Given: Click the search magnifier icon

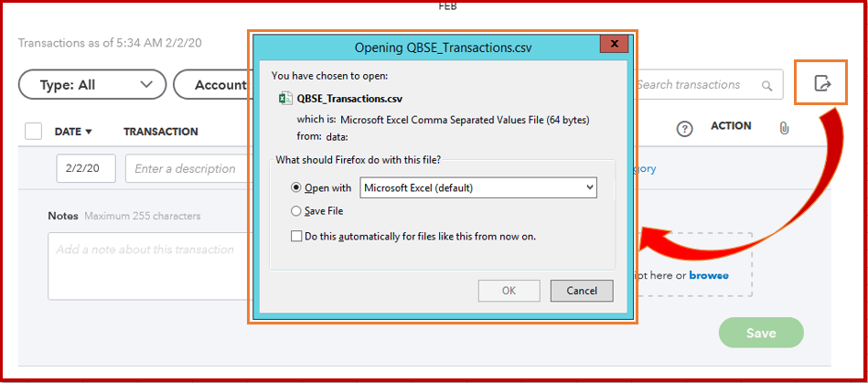Looking at the screenshot, I should pos(766,86).
